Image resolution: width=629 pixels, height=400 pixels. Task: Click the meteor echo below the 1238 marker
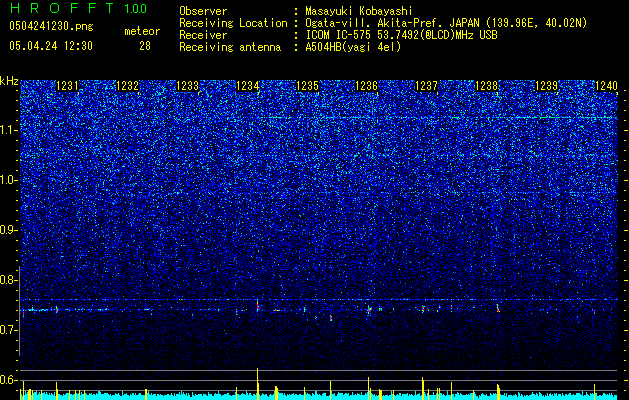click(498, 308)
